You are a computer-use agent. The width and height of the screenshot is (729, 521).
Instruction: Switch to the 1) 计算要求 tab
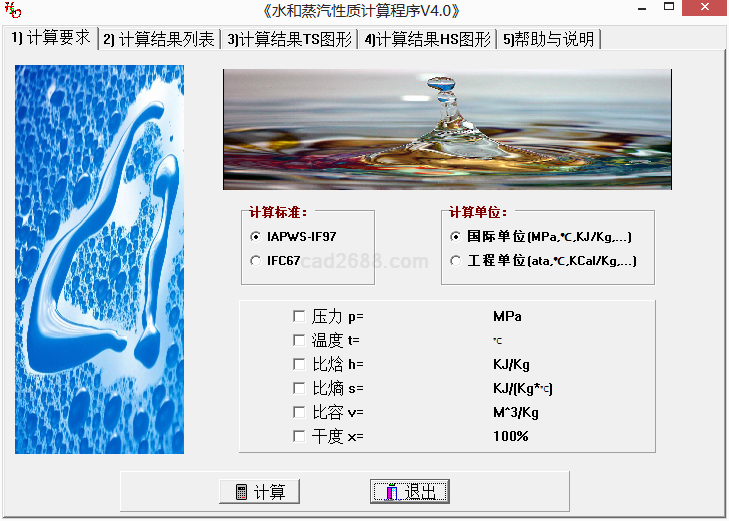click(50, 38)
